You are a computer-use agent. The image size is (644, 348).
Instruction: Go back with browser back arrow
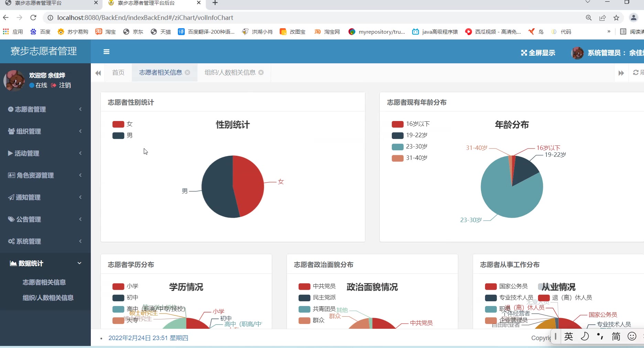point(6,18)
